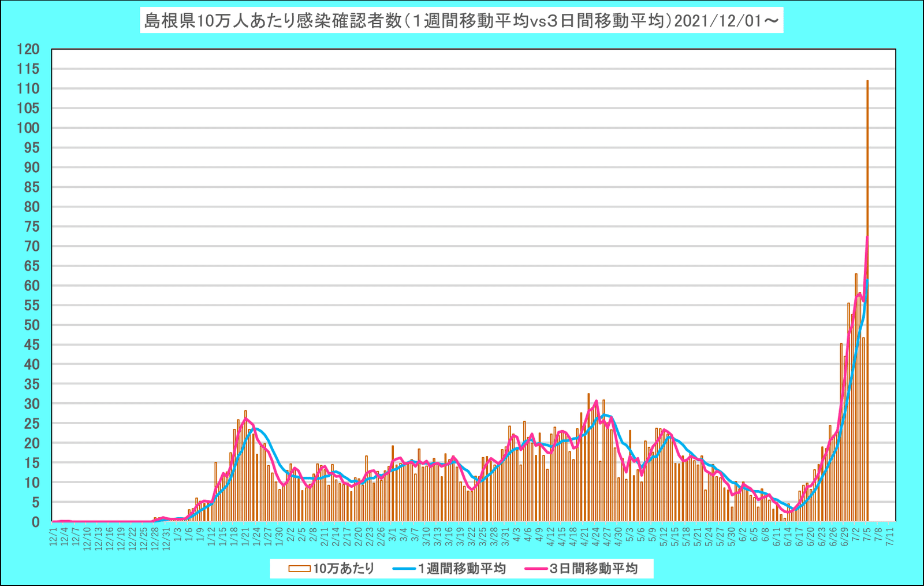Select the 3日間移動平均 legend entry
This screenshot has height=586, width=924.
(x=582, y=569)
